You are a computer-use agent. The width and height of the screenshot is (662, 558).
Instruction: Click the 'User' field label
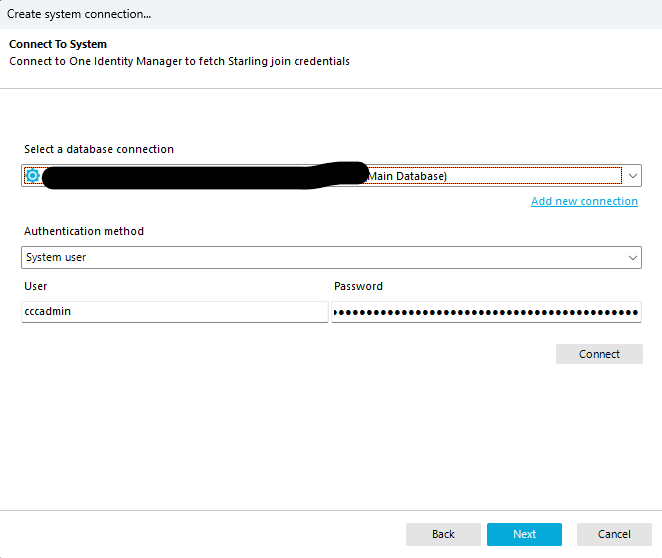click(x=35, y=286)
